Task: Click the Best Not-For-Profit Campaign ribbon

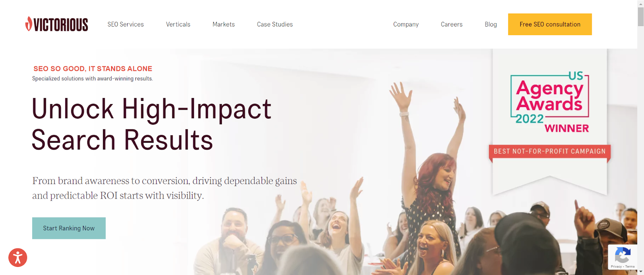Action: (550, 152)
